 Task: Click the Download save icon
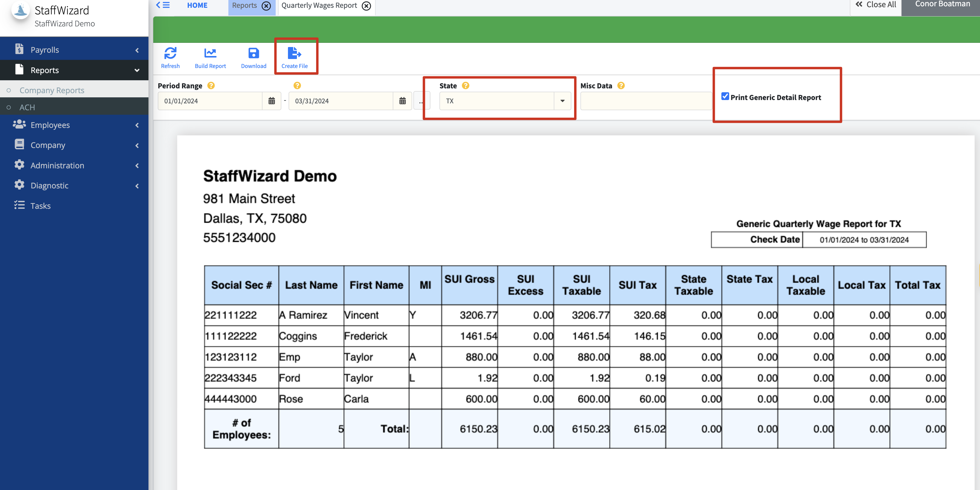(x=253, y=53)
